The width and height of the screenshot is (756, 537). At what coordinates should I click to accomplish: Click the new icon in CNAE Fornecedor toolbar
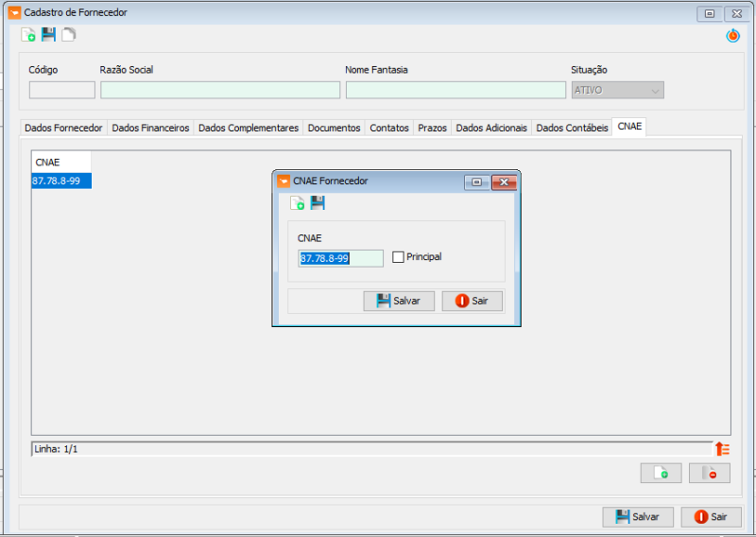(297, 203)
